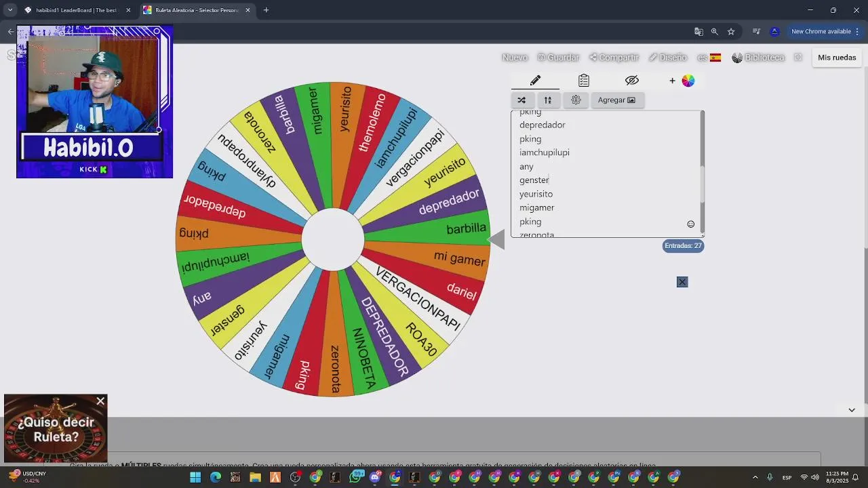Shuffle the wheel entries
868x488 pixels.
(x=521, y=100)
